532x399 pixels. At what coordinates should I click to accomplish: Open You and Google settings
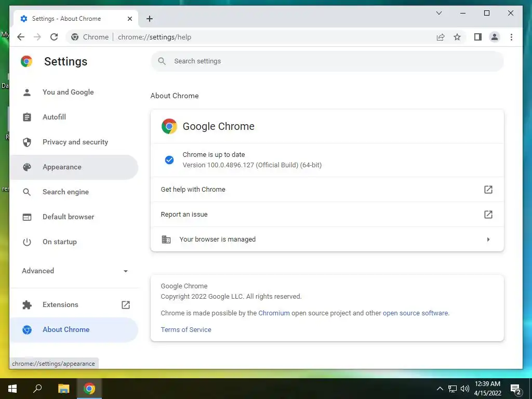tap(74, 92)
